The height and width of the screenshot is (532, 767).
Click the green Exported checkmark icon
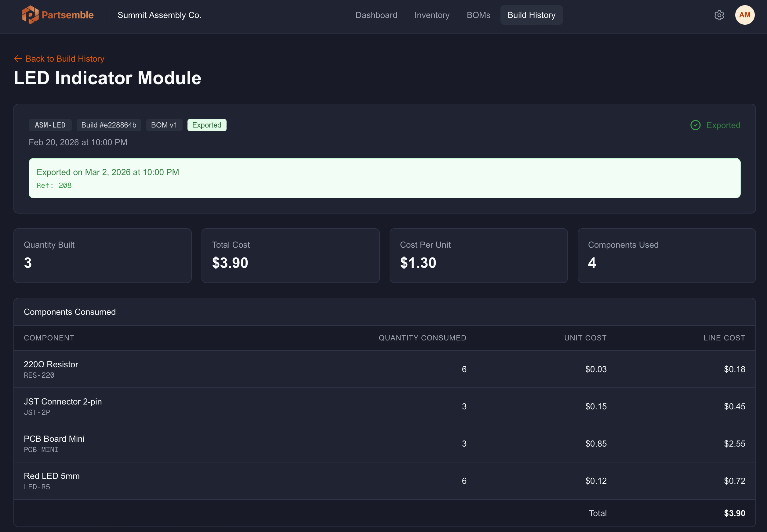point(695,125)
